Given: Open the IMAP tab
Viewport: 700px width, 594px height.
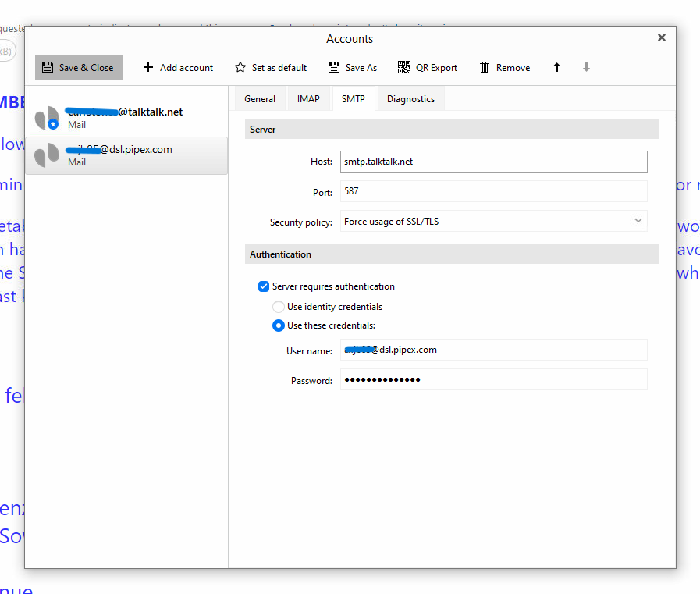Looking at the screenshot, I should point(308,99).
